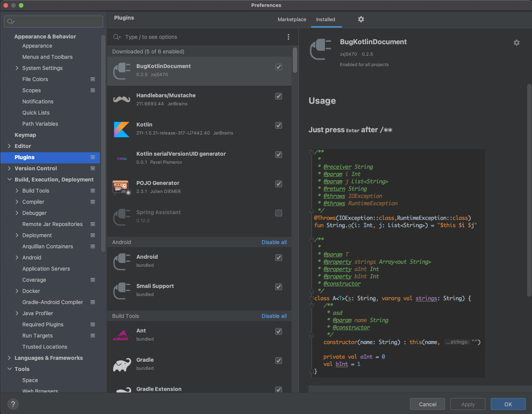The image size is (532, 414).
Task: Expand the Compiler node arrow
Action: tap(17, 202)
